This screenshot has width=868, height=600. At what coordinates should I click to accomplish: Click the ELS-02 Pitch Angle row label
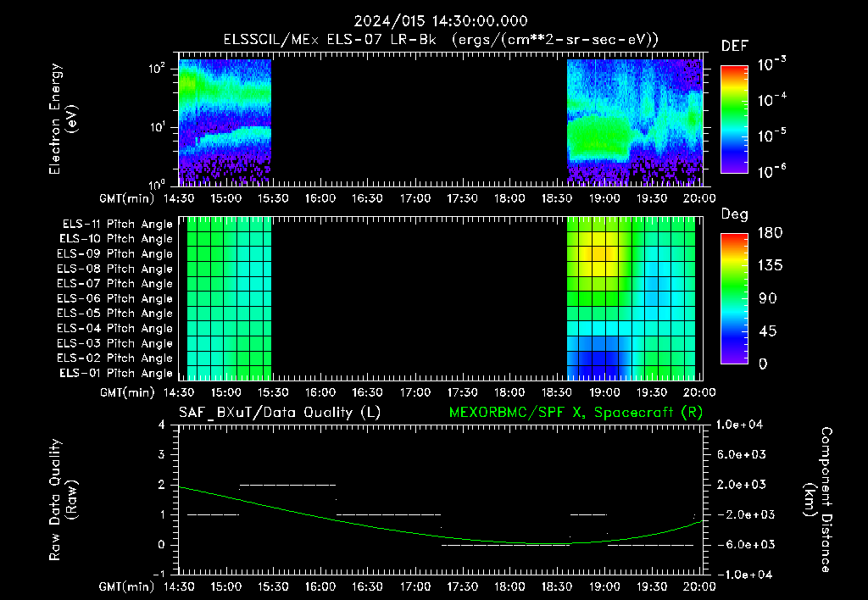(115, 358)
